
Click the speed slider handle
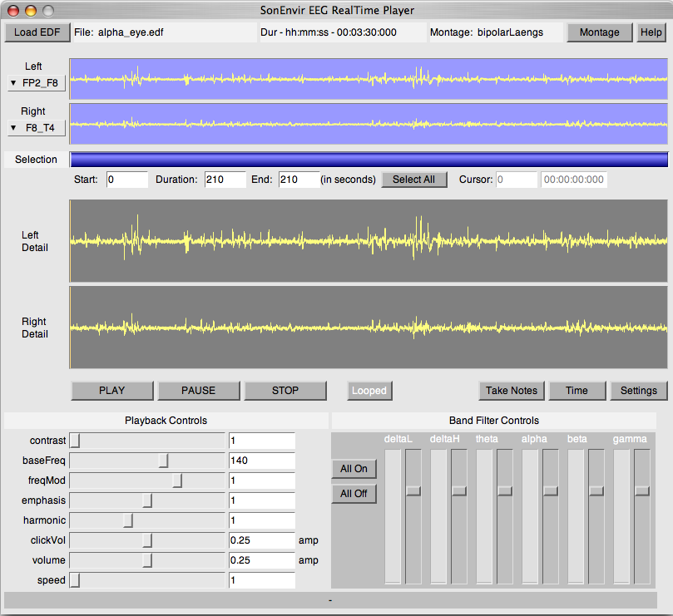75,580
